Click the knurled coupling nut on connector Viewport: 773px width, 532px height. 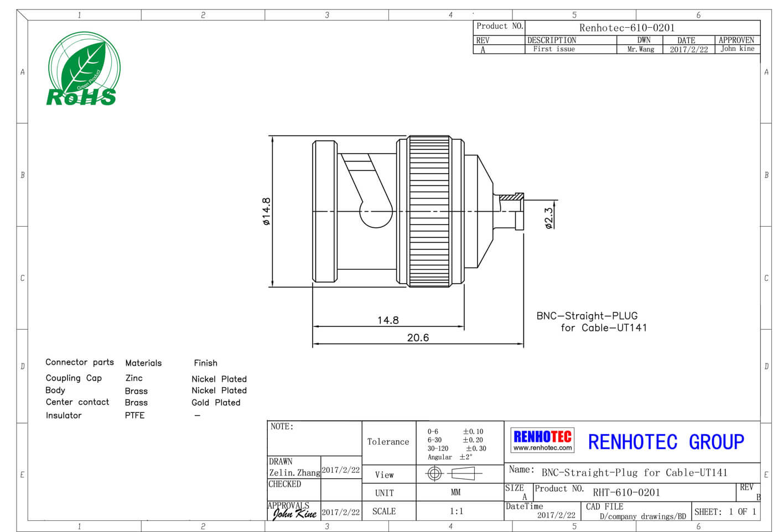[x=429, y=211]
